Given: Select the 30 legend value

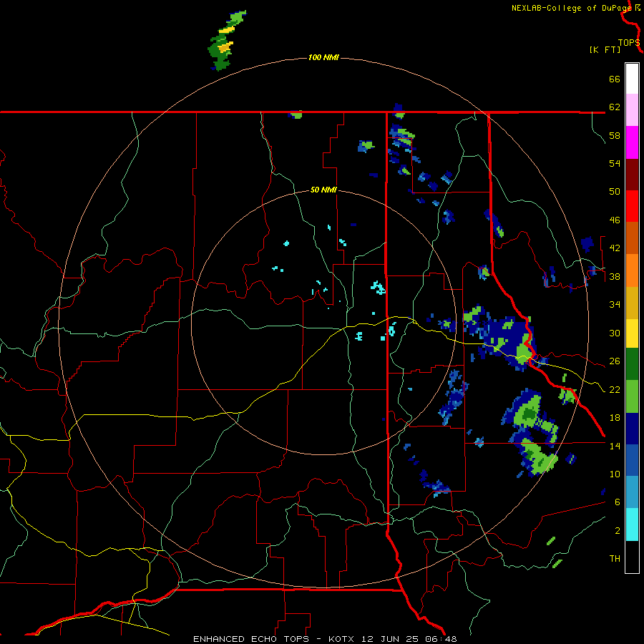Looking at the screenshot, I should click(615, 333).
